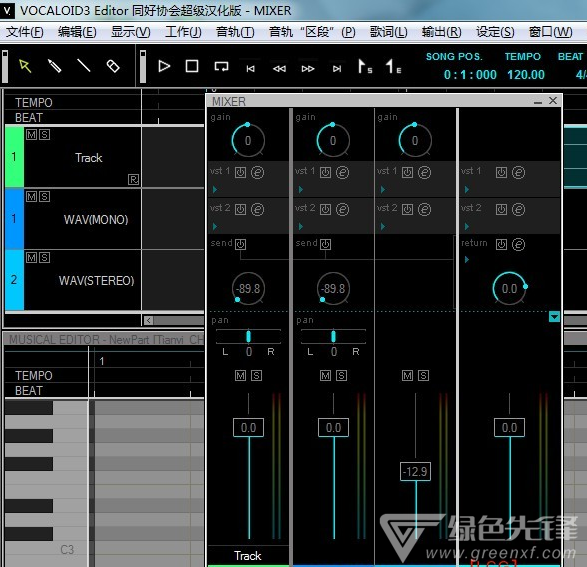
Task: Expand vst 1 slot on Track channel
Action: tap(215, 190)
